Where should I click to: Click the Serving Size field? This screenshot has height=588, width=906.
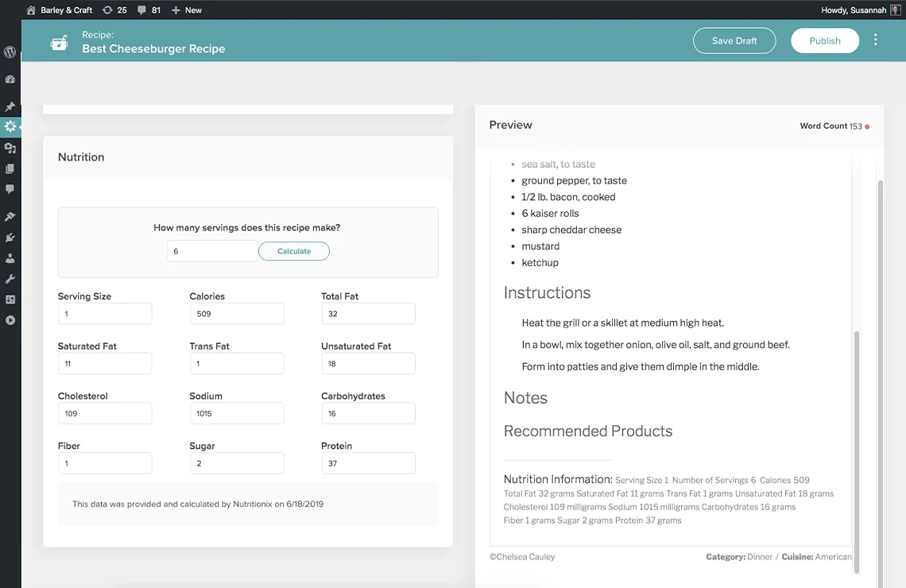(x=105, y=314)
